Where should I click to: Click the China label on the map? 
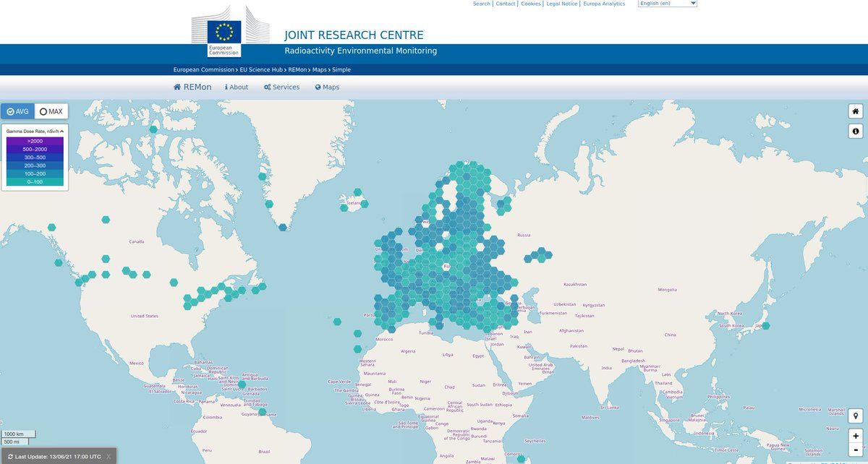point(671,335)
